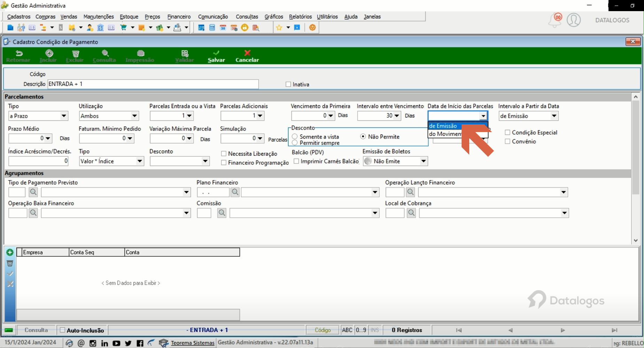Select the Somente a vista radio button
The image size is (644, 348).
tap(295, 137)
